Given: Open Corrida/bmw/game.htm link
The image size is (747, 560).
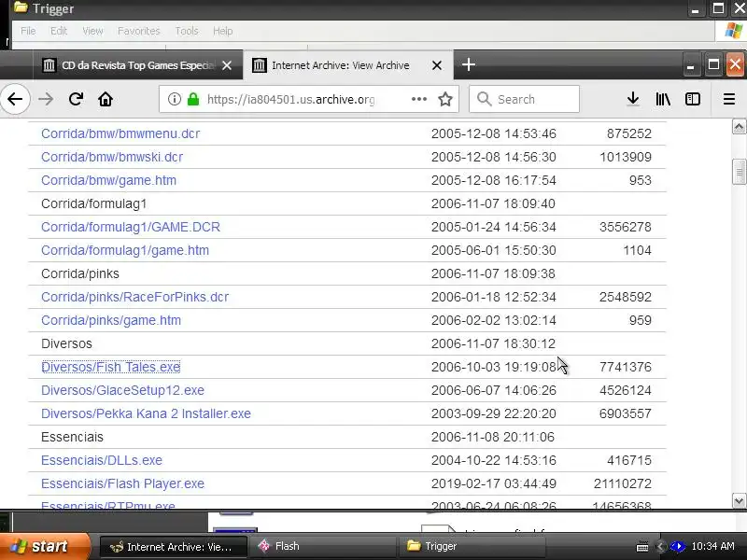Looking at the screenshot, I should (108, 180).
